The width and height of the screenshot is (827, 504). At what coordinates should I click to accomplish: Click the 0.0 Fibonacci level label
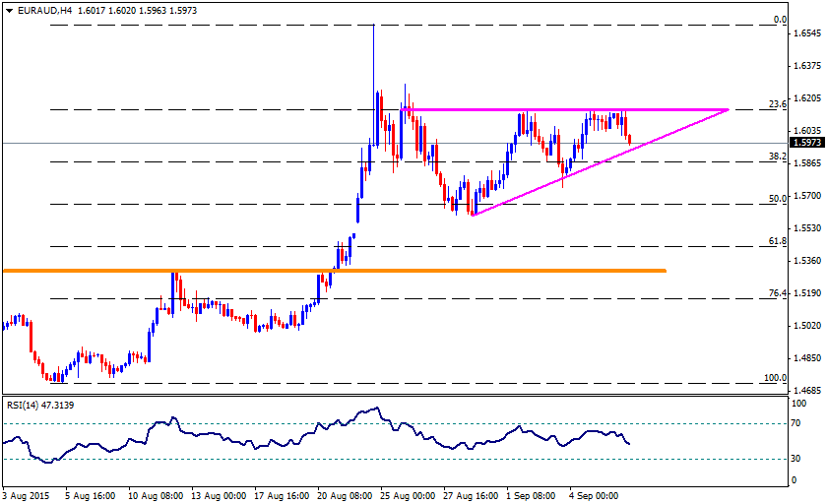[780, 20]
